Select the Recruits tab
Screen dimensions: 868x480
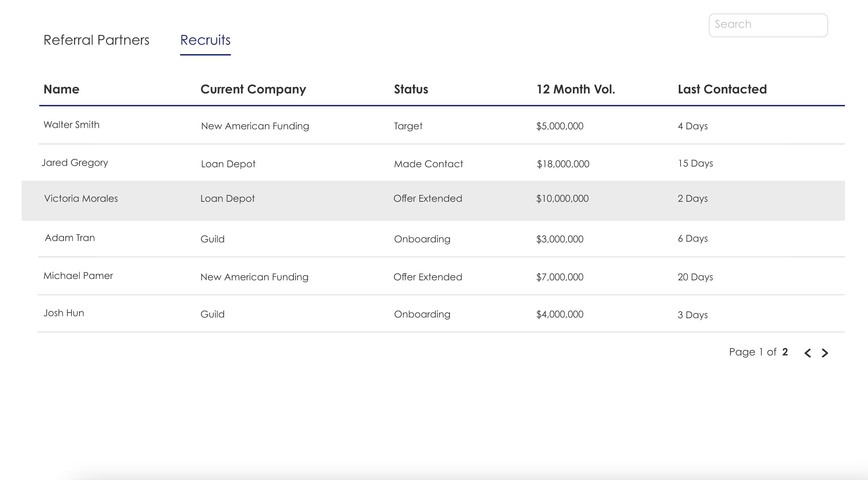pos(205,40)
